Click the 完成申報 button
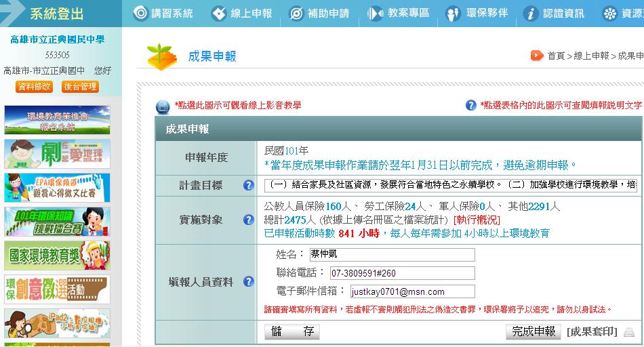This screenshot has height=347, width=644. coord(534,331)
